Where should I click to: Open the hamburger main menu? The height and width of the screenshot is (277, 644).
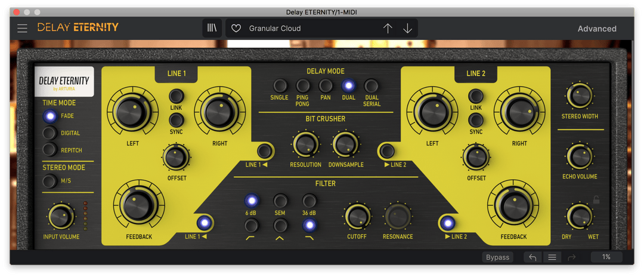coord(22,29)
